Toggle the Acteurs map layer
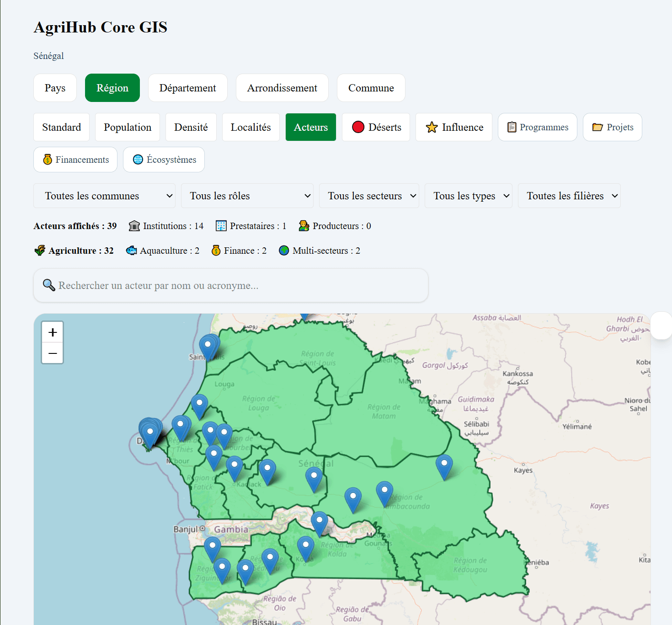The height and width of the screenshot is (625, 672). click(311, 127)
